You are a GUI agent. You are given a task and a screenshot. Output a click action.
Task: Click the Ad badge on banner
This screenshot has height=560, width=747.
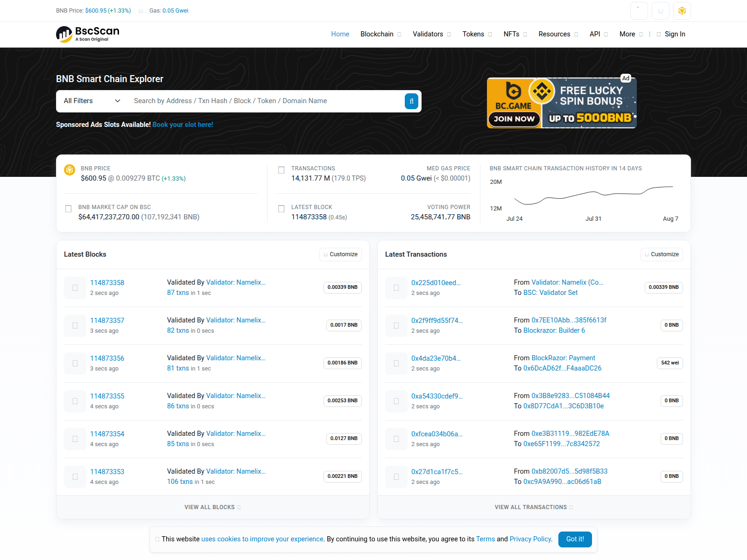(x=626, y=78)
